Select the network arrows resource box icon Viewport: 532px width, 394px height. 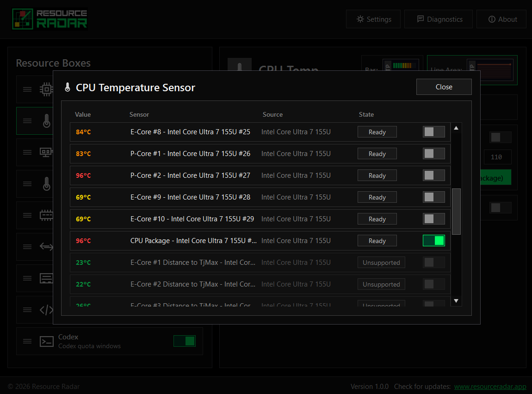46,247
